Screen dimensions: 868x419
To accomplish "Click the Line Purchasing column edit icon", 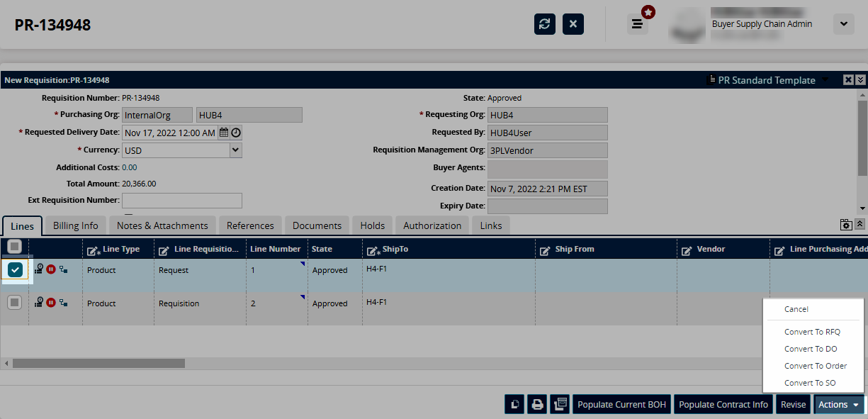I will point(780,250).
